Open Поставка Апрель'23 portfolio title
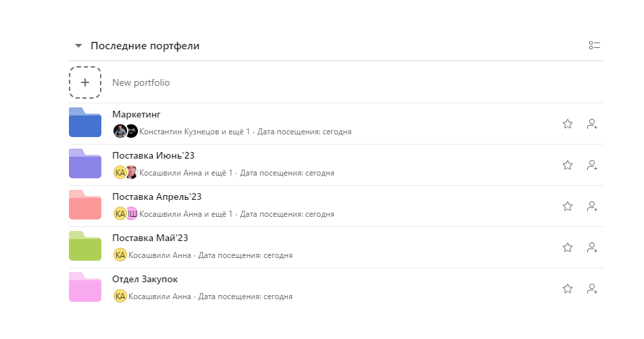Viewport: 644px width, 339px height. point(157,197)
